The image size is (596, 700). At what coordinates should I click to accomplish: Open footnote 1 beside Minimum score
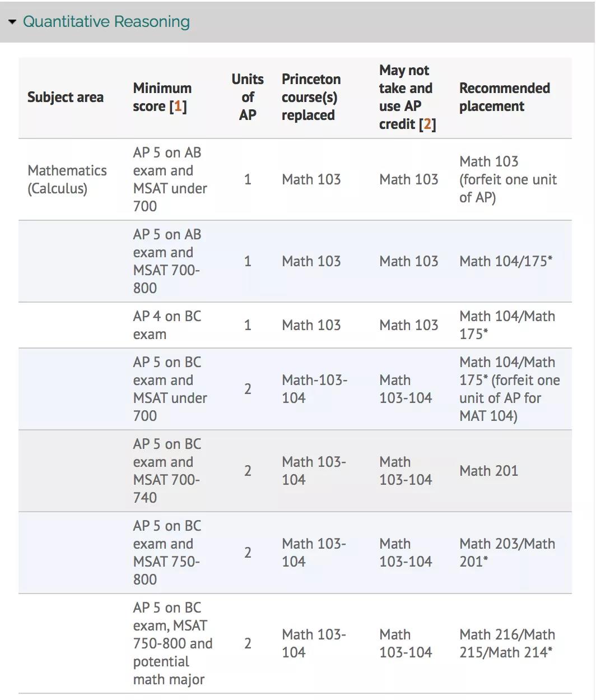(178, 106)
